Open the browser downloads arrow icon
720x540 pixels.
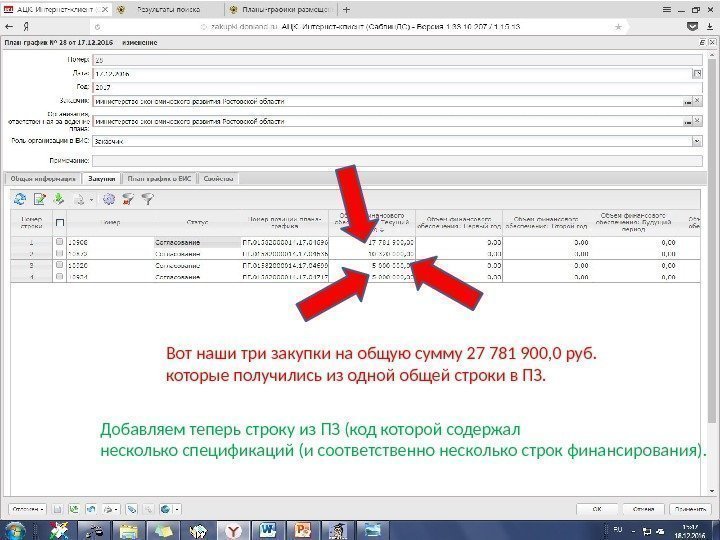709,27
